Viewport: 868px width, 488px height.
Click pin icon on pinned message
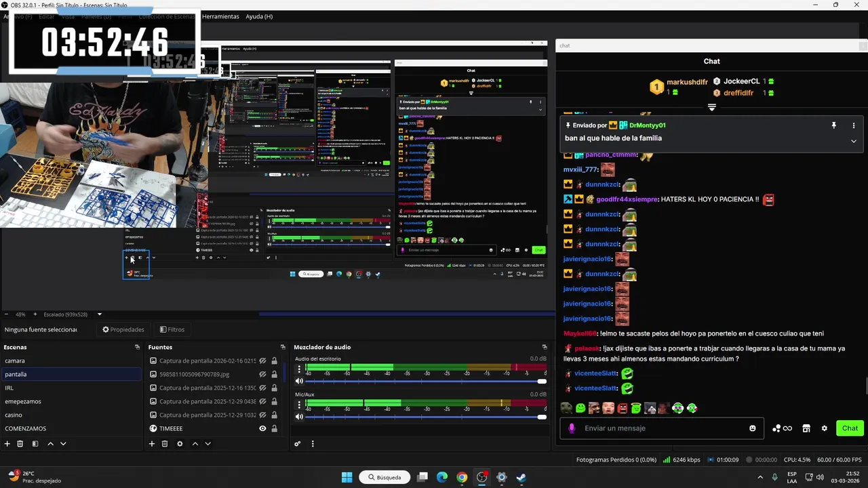pyautogui.click(x=834, y=125)
